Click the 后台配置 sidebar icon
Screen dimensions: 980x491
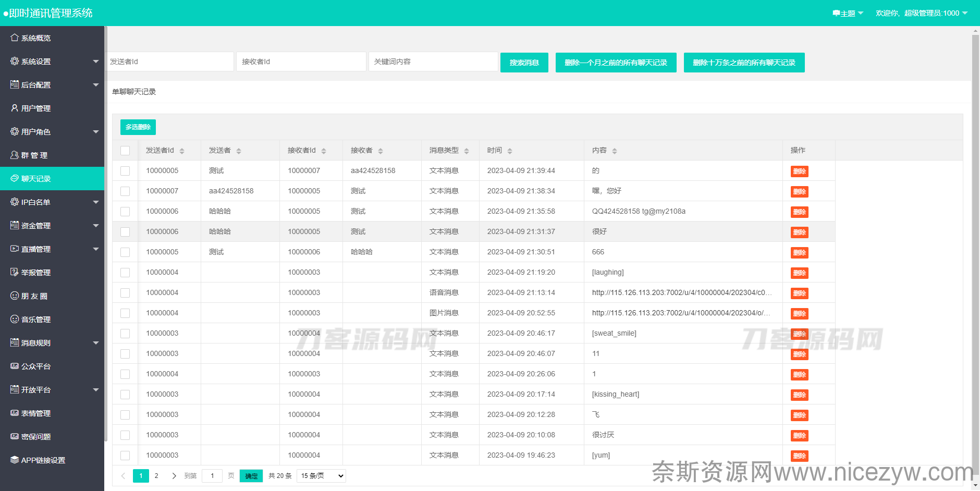click(15, 84)
